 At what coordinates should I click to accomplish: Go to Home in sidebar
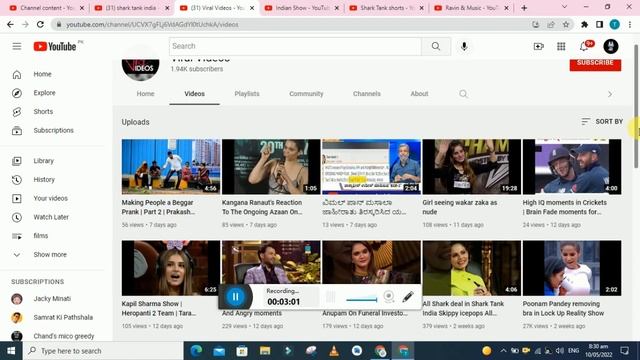click(x=42, y=74)
